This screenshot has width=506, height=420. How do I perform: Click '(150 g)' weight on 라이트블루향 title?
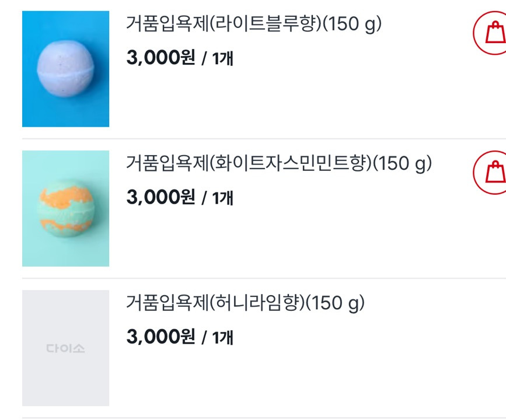point(352,24)
